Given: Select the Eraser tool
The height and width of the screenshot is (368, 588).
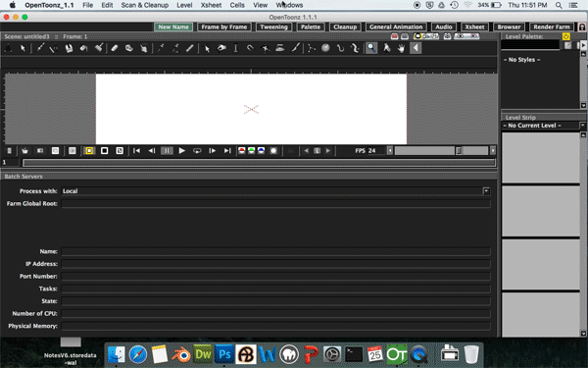Looking at the screenshot, I should coord(115,48).
